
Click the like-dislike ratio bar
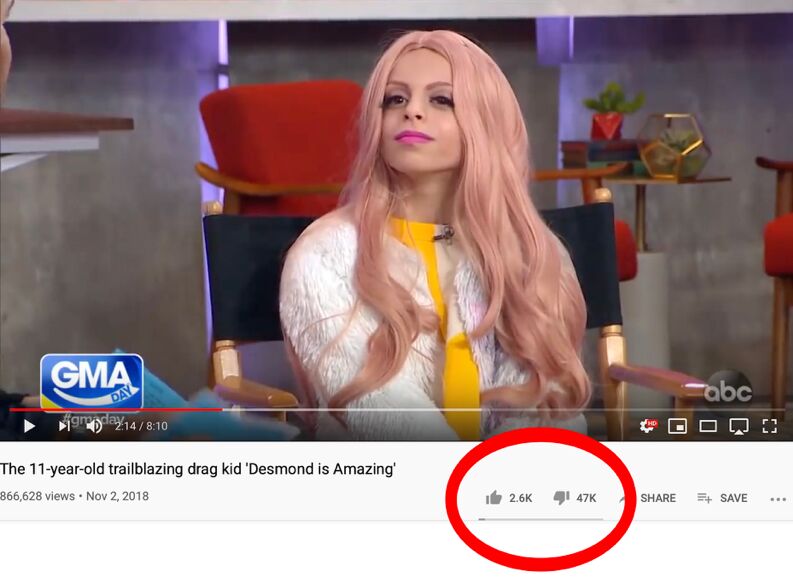click(x=541, y=519)
